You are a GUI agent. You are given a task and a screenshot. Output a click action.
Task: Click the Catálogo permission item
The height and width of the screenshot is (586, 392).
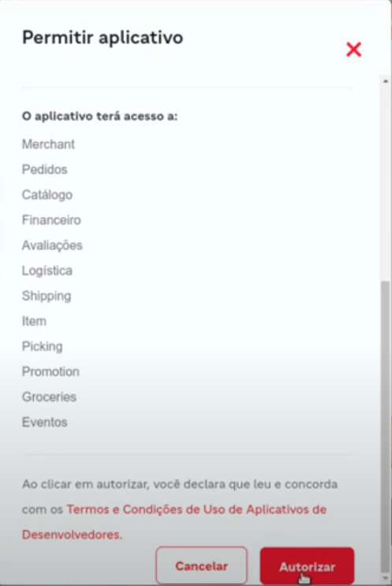tap(47, 195)
